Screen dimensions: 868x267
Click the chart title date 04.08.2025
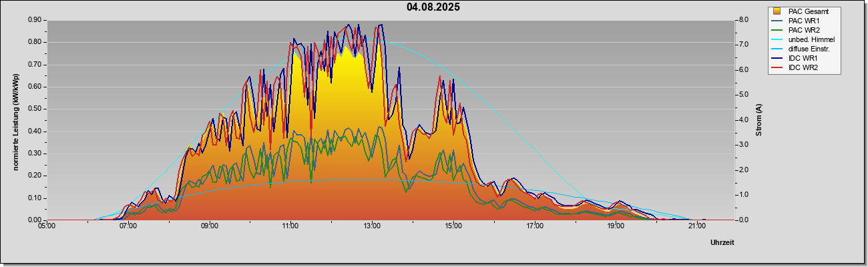(433, 7)
